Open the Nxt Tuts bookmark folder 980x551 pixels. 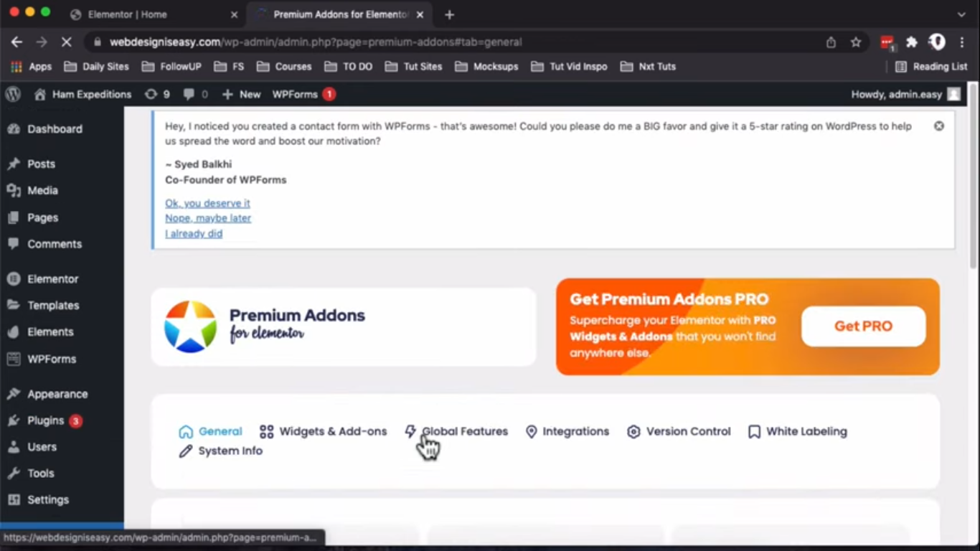648,67
